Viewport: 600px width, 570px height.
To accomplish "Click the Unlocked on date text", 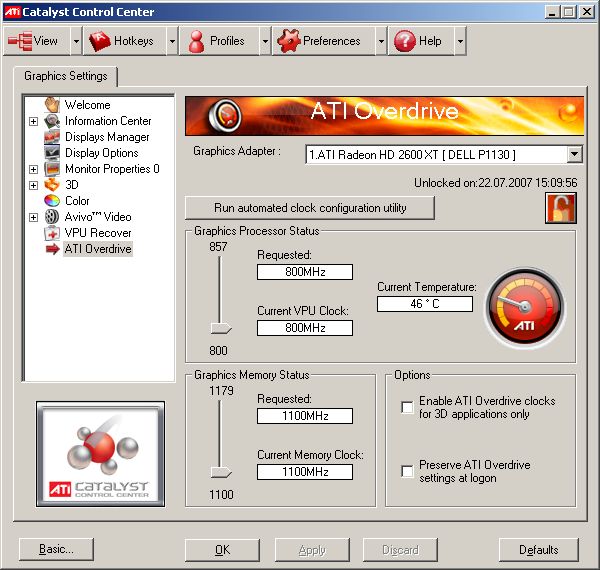I will (x=496, y=183).
